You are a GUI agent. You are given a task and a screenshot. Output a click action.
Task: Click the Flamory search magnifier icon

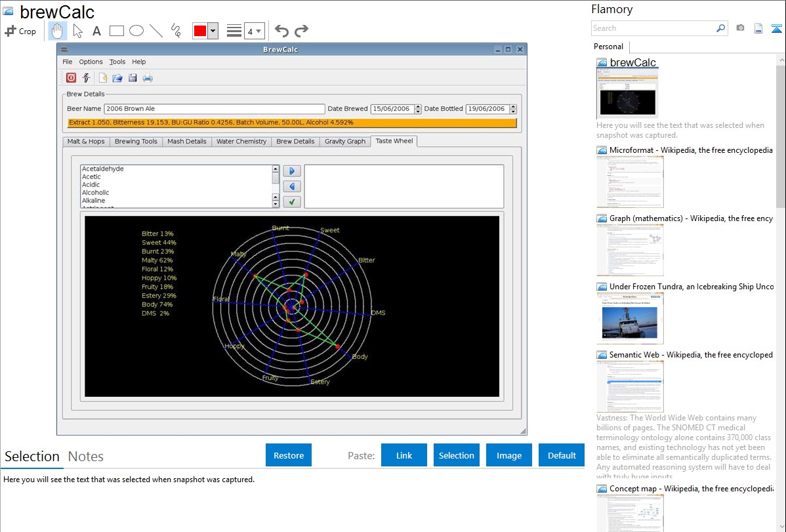pos(720,28)
